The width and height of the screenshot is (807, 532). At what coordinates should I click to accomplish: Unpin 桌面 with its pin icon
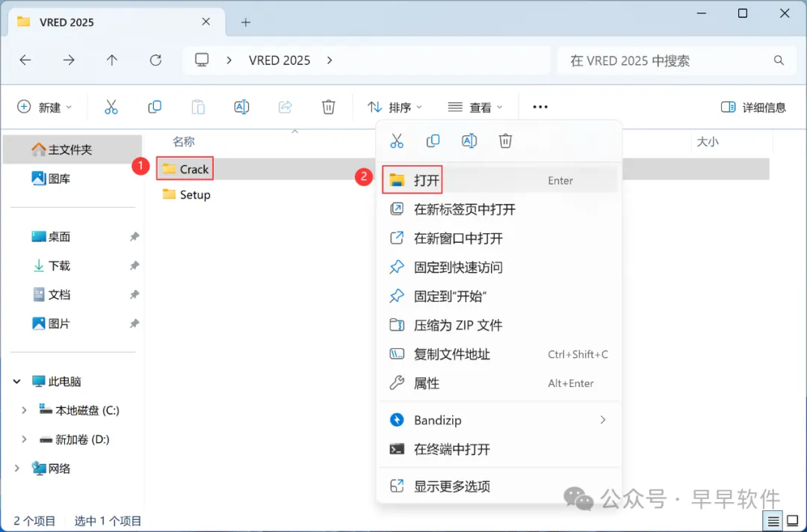(134, 237)
